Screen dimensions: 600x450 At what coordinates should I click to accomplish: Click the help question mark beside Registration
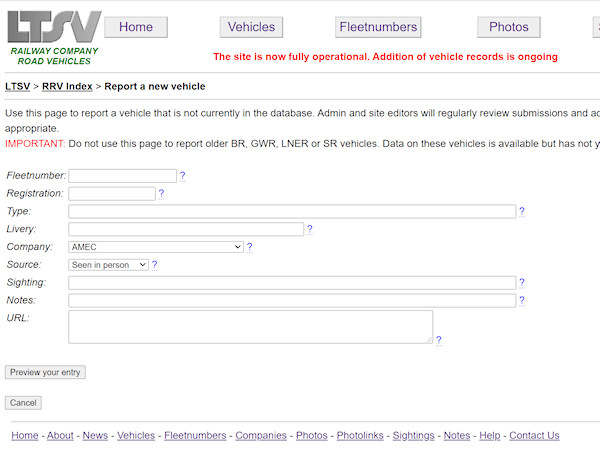[161, 194]
